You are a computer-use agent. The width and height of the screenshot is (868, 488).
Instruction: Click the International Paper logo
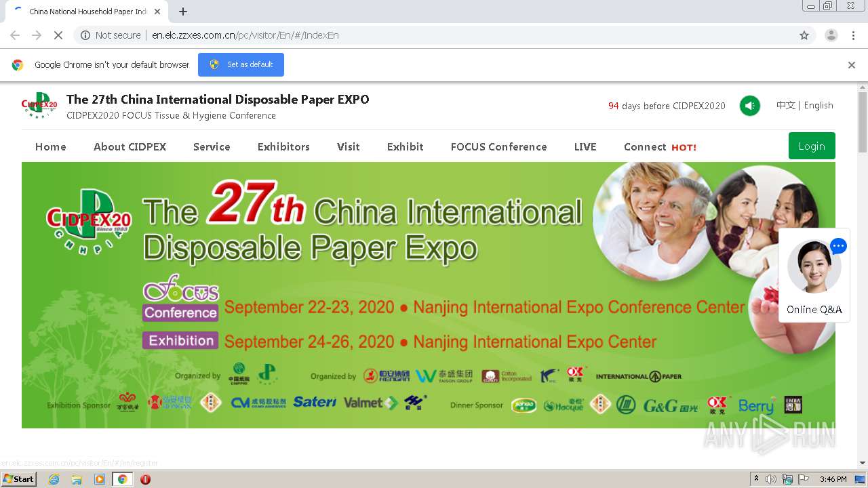point(639,376)
